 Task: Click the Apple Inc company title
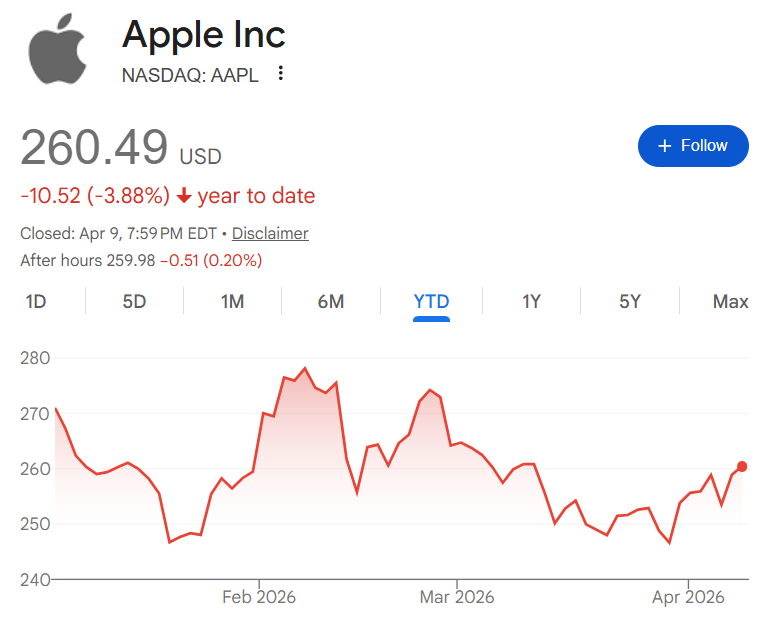(x=204, y=35)
